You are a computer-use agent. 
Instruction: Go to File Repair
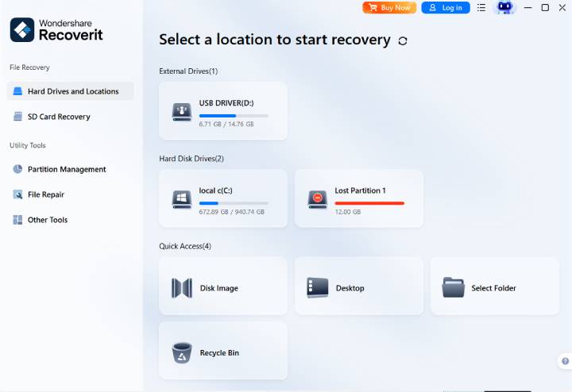70,194
